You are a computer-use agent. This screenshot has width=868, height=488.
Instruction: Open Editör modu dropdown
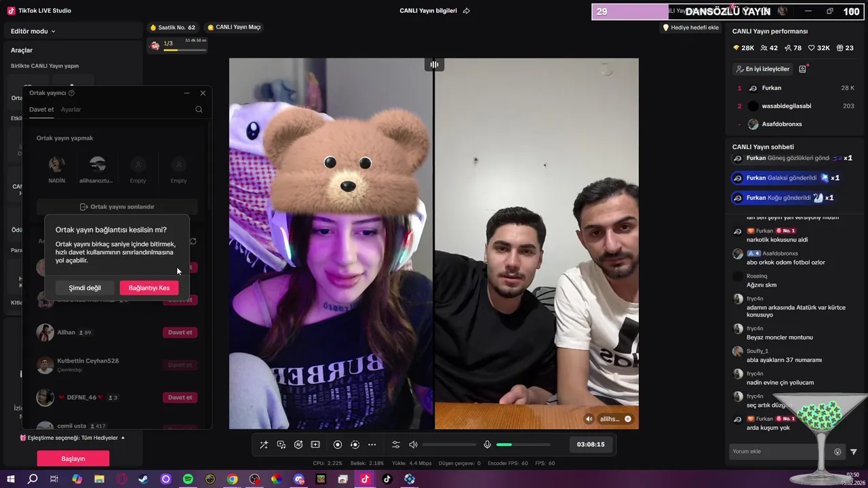click(33, 31)
